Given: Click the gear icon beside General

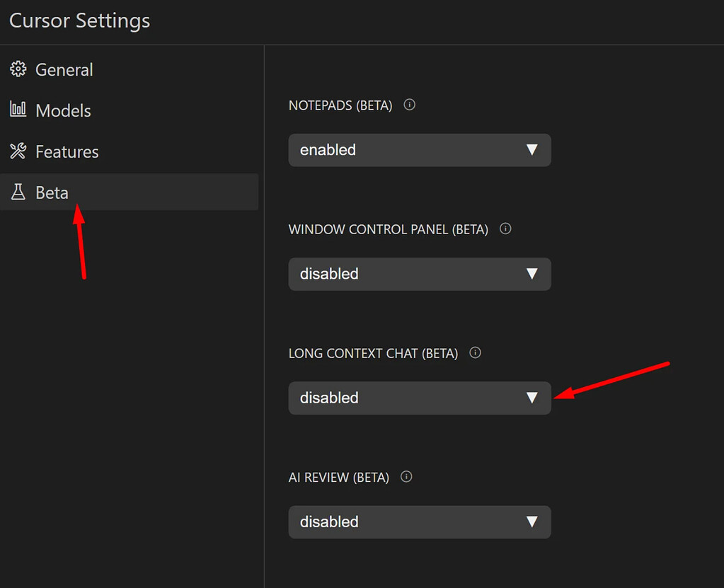Looking at the screenshot, I should click(18, 69).
